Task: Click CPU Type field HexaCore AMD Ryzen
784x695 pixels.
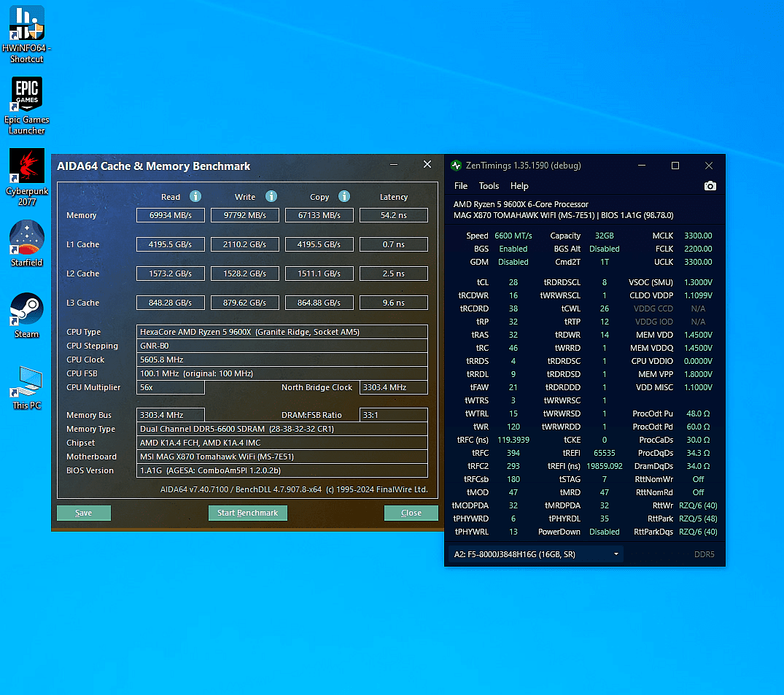Action: [282, 332]
